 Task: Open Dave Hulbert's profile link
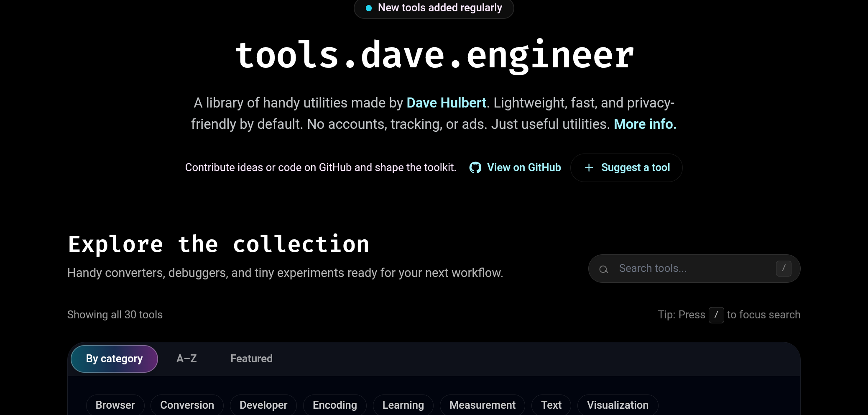tap(446, 103)
